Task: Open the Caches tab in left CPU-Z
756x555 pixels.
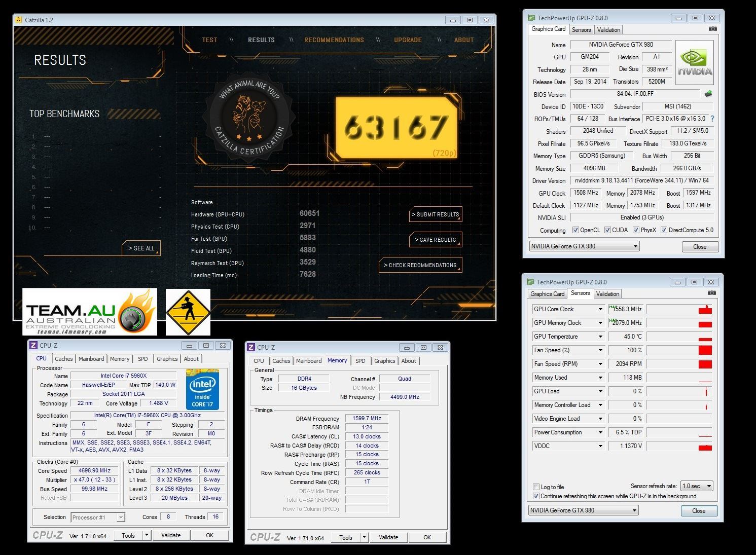Action: (64, 359)
